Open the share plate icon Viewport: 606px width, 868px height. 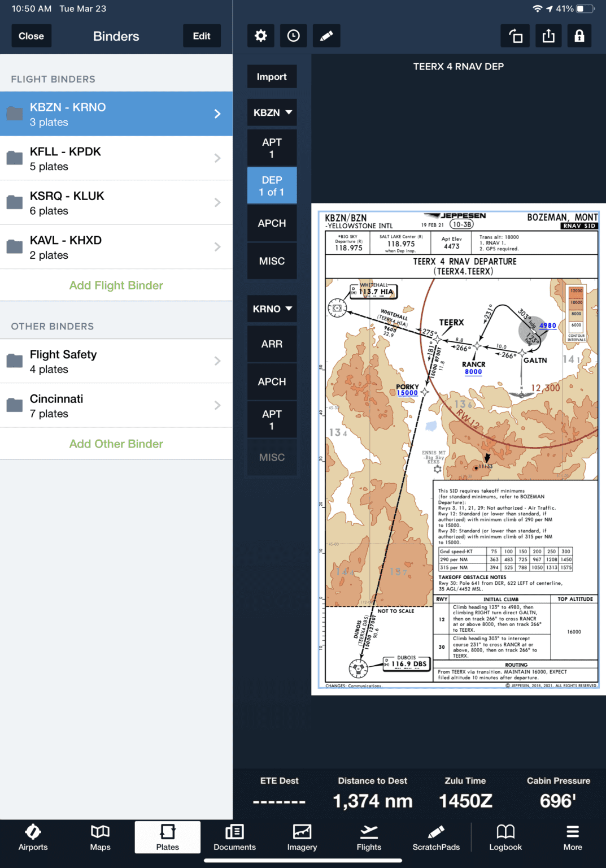tap(548, 36)
